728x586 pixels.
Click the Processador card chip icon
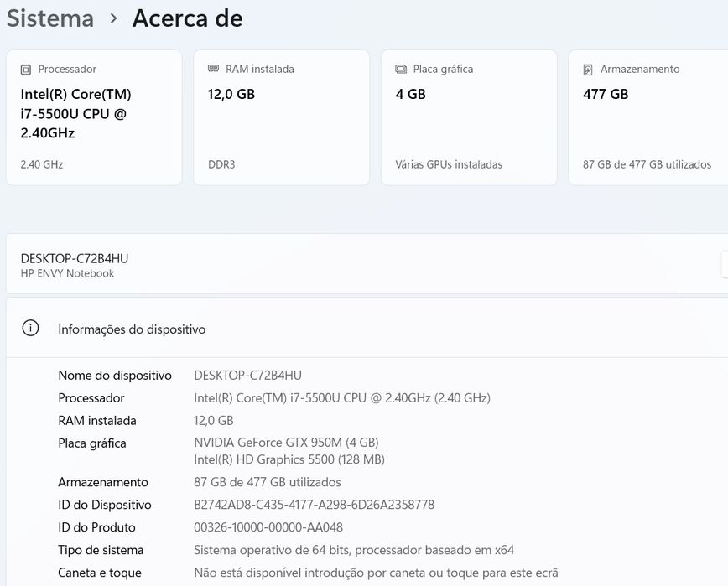[x=25, y=70]
